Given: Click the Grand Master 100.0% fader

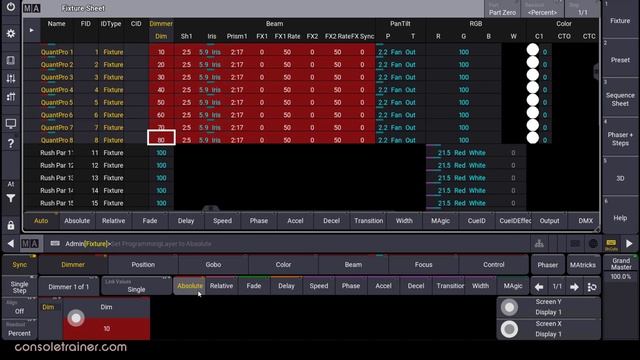Looking at the screenshot, I should pyautogui.click(x=621, y=297).
